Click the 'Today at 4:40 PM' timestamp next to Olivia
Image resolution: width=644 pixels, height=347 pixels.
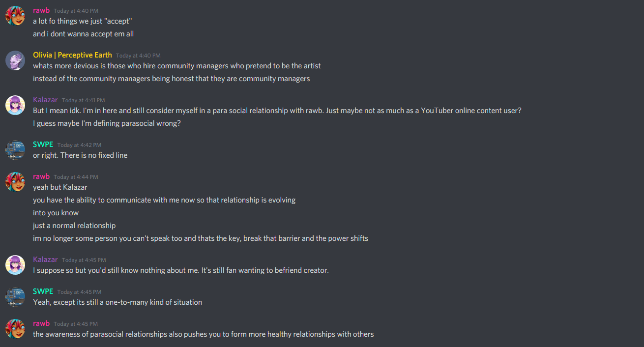pos(138,56)
